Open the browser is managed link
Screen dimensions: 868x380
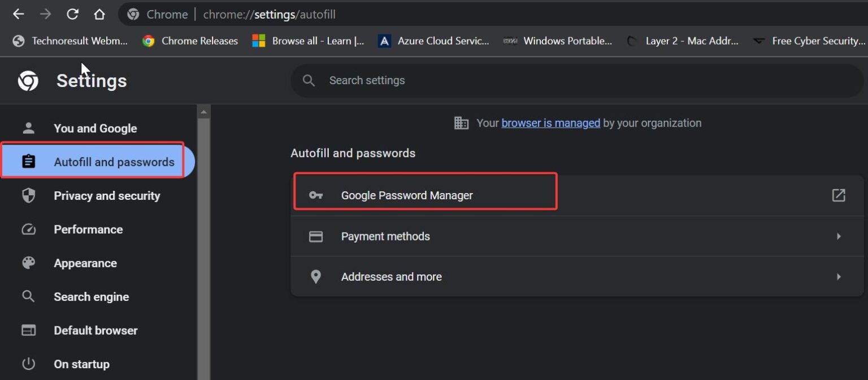[550, 123]
